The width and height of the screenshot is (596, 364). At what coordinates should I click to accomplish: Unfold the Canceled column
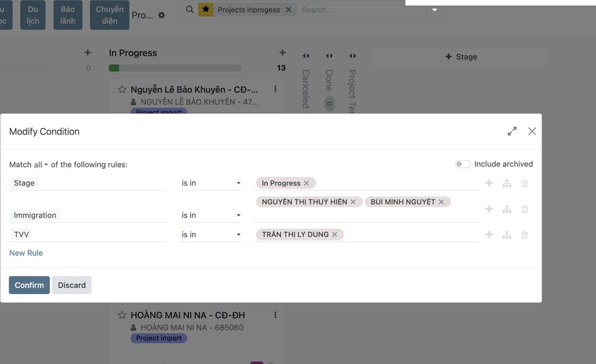pos(306,56)
